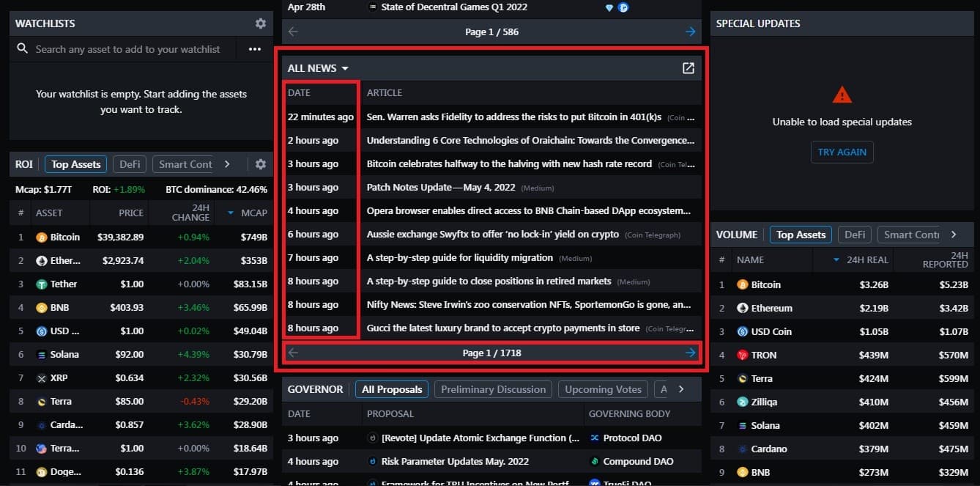
Task: Click the TRON icon in Volume table
Action: (x=743, y=355)
